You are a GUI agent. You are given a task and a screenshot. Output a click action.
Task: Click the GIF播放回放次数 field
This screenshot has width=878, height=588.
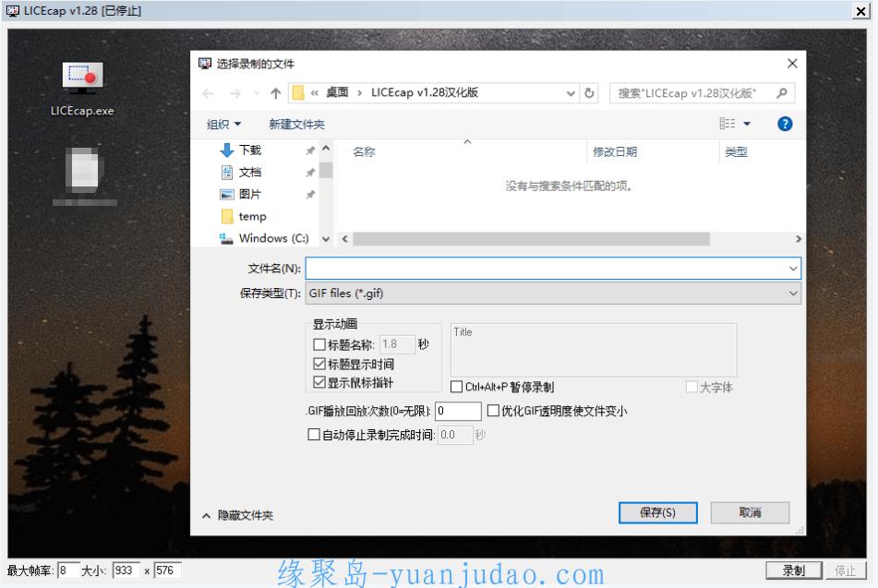point(458,411)
